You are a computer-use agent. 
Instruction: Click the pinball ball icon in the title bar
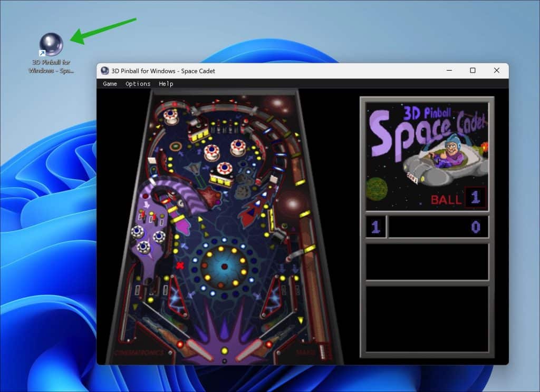click(x=105, y=71)
